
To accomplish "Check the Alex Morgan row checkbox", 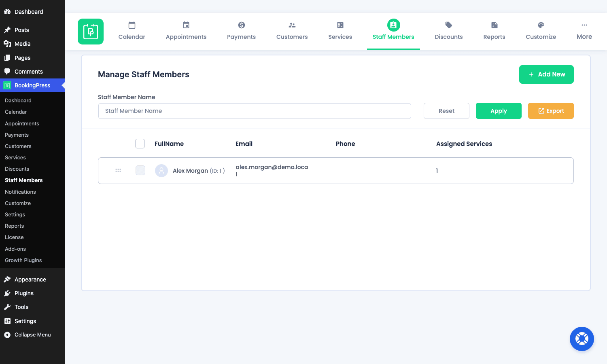I will [140, 170].
